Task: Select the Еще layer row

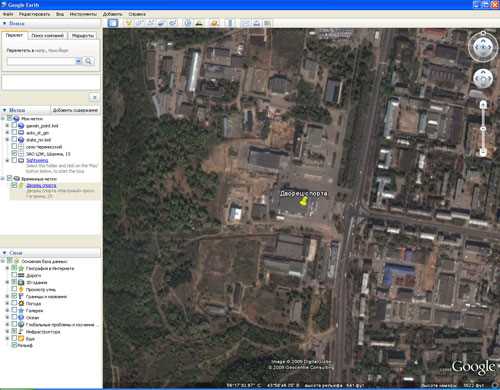Action: pyautogui.click(x=30, y=339)
